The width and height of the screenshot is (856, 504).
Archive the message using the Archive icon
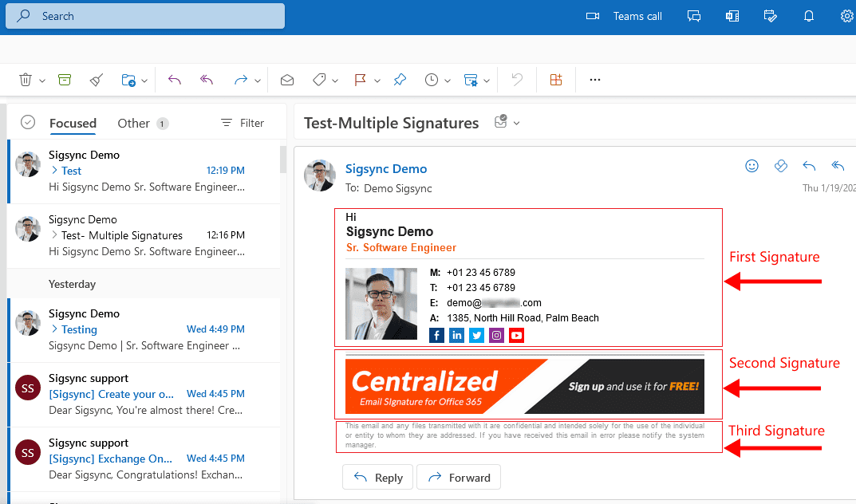click(x=65, y=80)
